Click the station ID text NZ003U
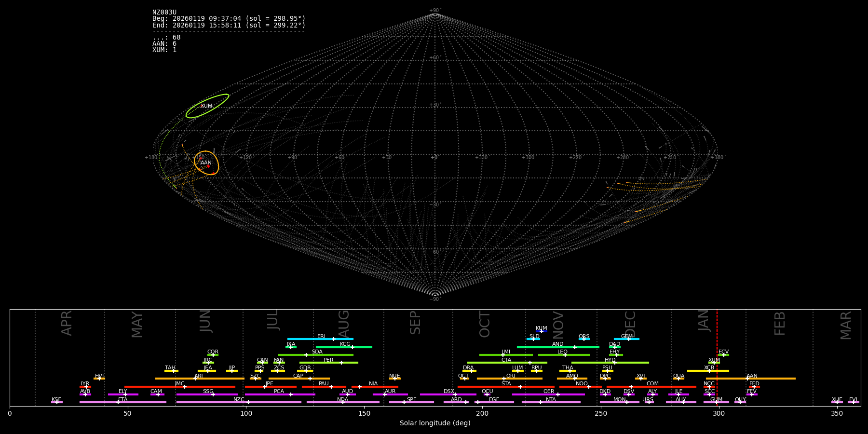Viewport: 868px width, 434px height. coord(164,13)
